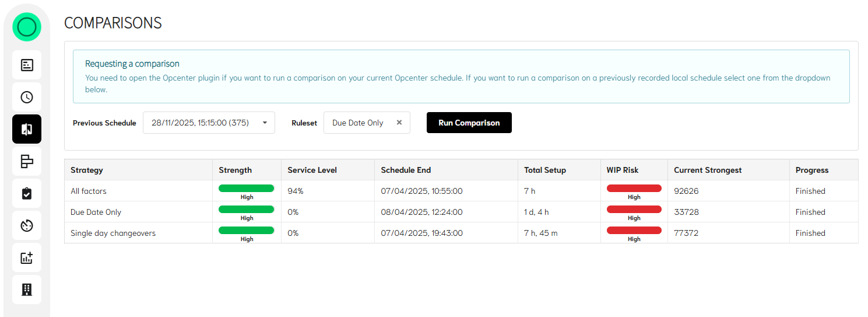Click total setup value 7 h, 45 m
868x317 pixels.
(x=541, y=233)
